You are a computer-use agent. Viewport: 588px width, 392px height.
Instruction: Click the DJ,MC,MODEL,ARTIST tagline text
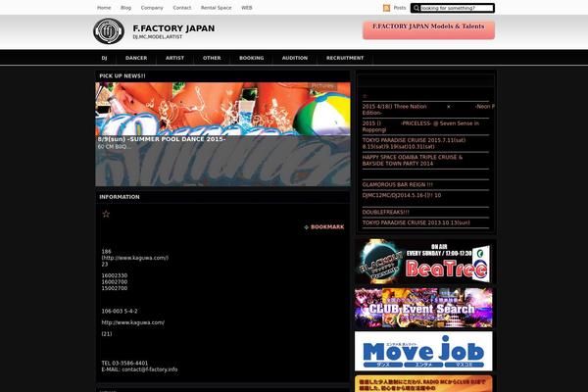tap(158, 37)
